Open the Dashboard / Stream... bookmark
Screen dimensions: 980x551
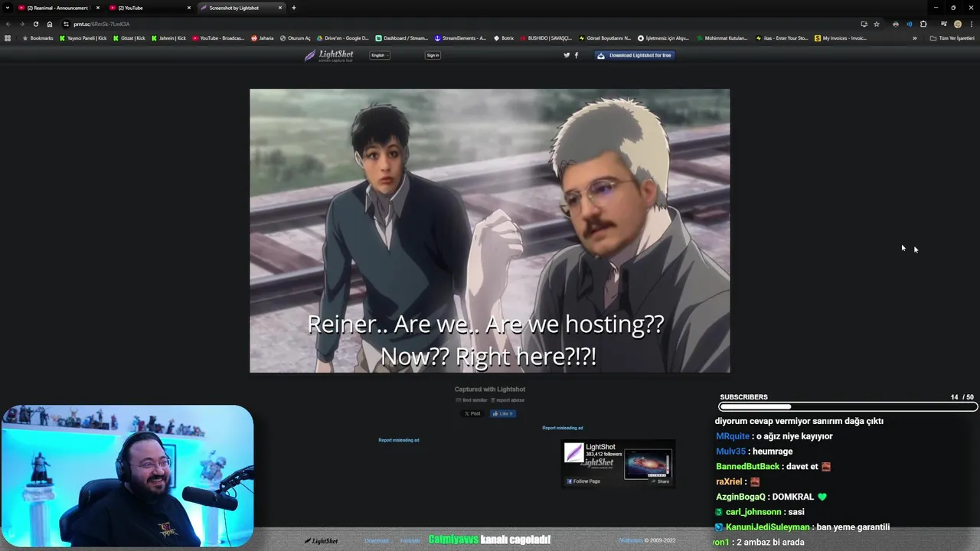[402, 38]
